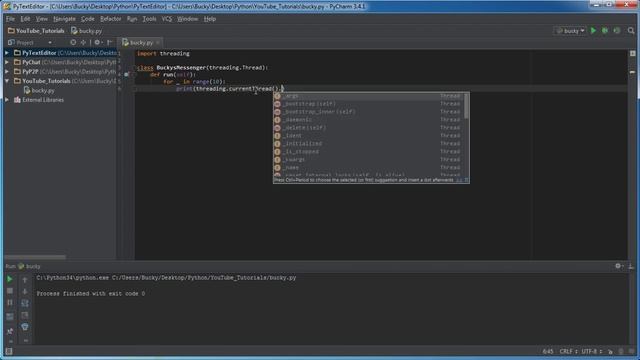Open the Refactor menu
The height and width of the screenshot is (360, 640).
tap(111, 19)
